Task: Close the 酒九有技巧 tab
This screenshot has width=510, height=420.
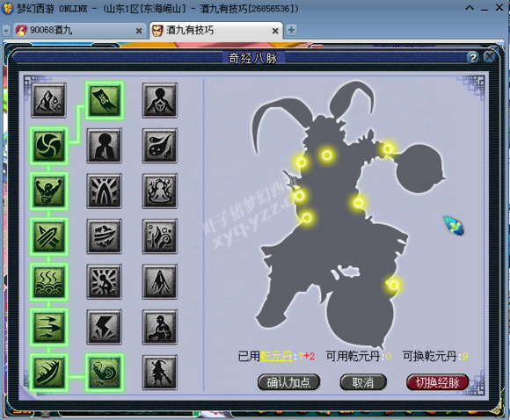Action: (x=275, y=31)
